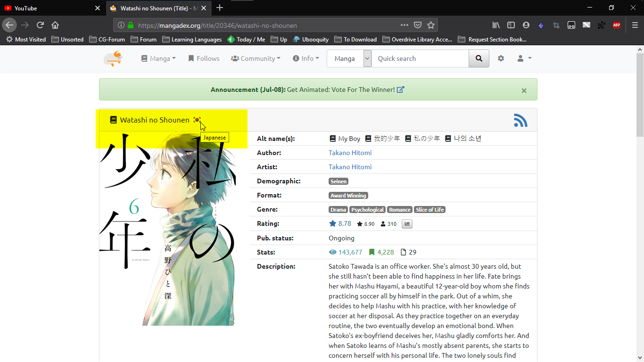Image resolution: width=644 pixels, height=362 pixels.
Task: Expand the Community dropdown menu
Action: coord(256,58)
